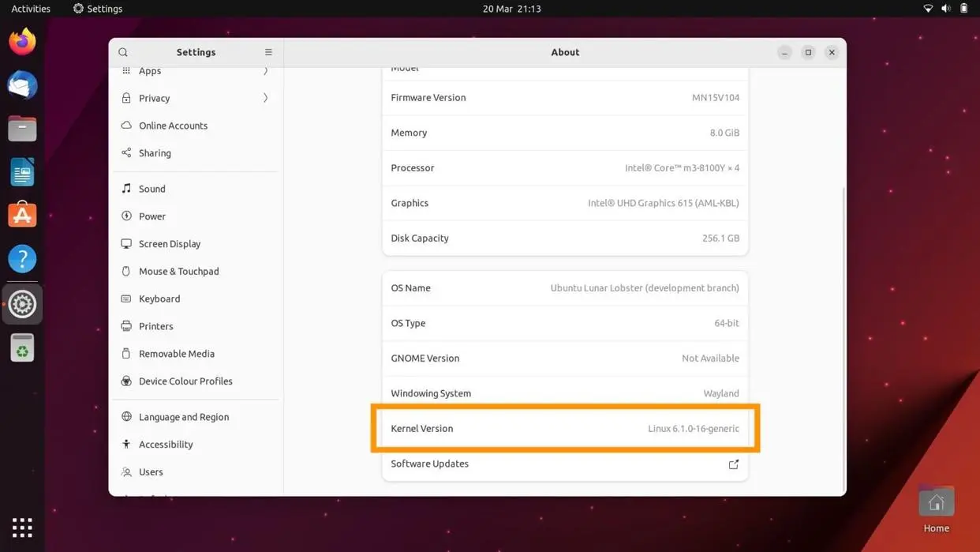
Task: Click the Processor row
Action: [x=565, y=167]
